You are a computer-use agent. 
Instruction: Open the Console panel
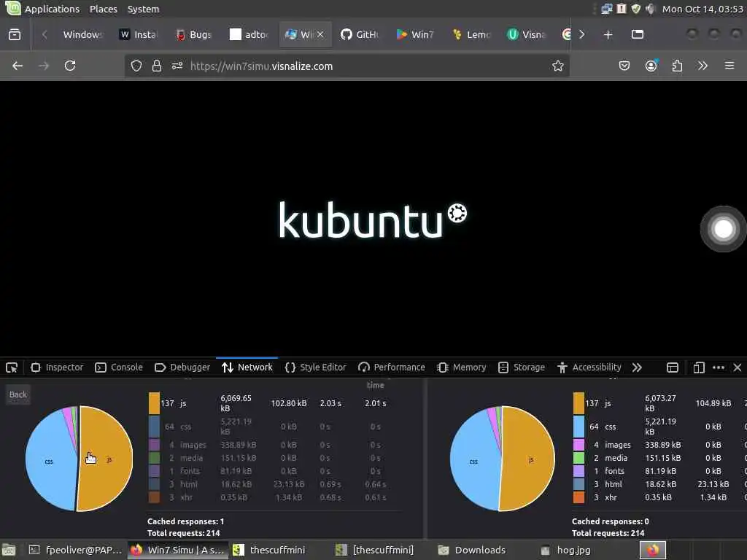[x=119, y=367]
